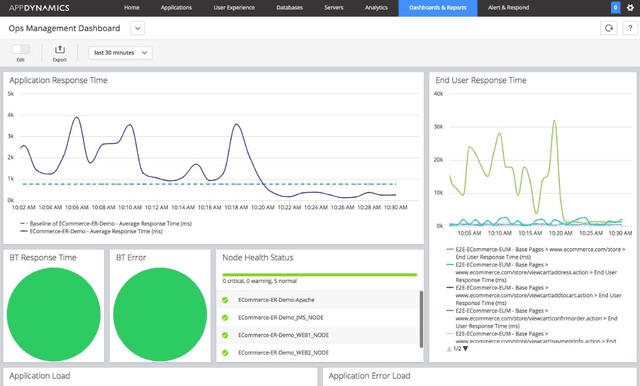Viewport: 640px width, 386px height.
Task: Toggle Baseline Average Response Time legend series
Action: (x=106, y=224)
